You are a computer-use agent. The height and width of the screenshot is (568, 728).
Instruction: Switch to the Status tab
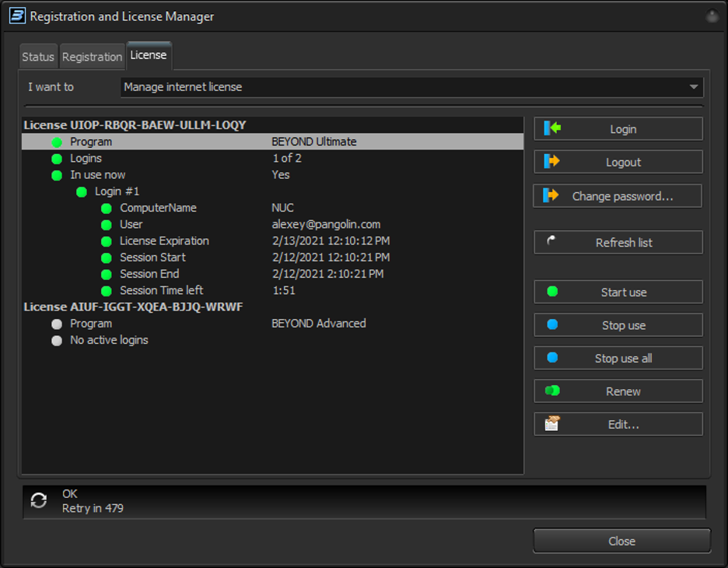pos(39,57)
